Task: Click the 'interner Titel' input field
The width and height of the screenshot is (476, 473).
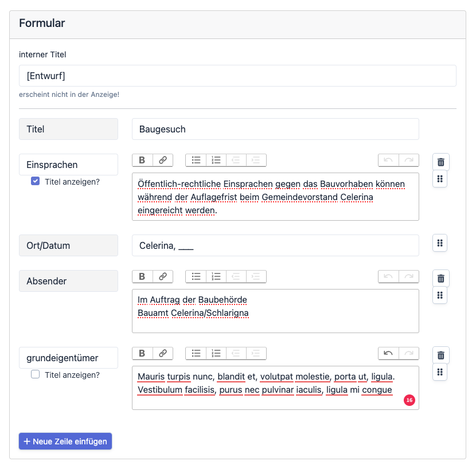Action: pyautogui.click(x=237, y=76)
